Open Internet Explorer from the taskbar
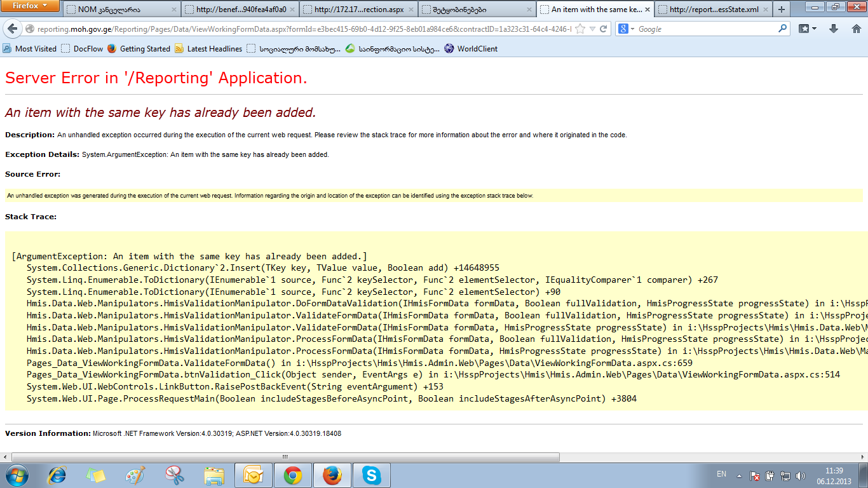Screen dimensions: 868x488 [57, 475]
